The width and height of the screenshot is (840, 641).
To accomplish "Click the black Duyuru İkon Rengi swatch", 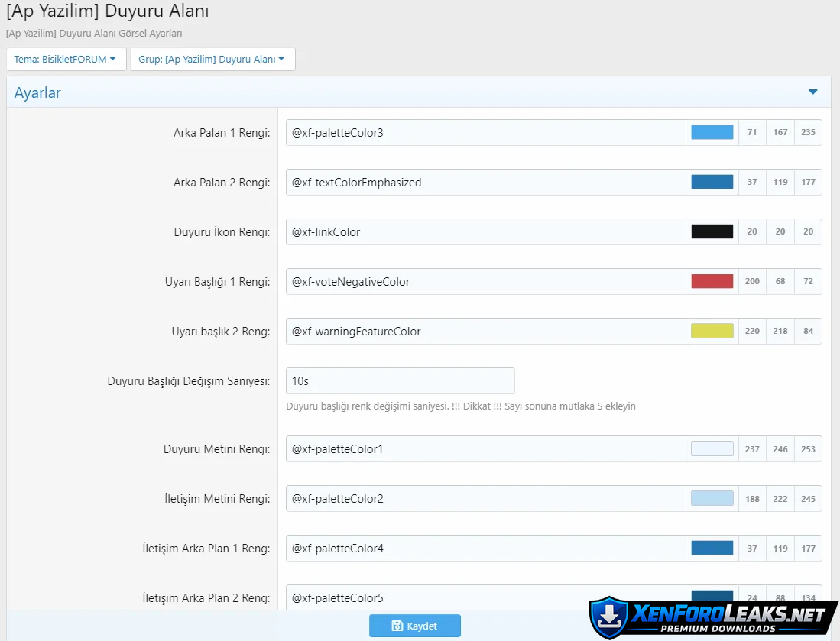I will click(712, 231).
